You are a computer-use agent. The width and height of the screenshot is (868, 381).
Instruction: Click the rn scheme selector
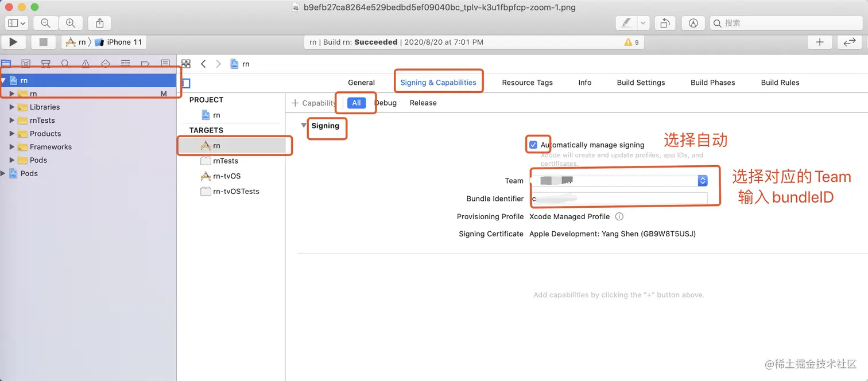(x=76, y=42)
